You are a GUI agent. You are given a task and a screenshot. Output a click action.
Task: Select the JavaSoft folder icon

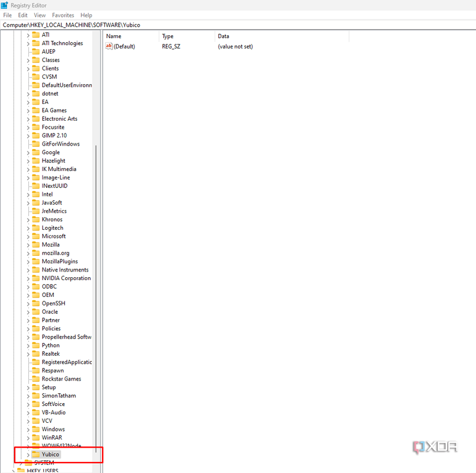[x=36, y=203]
